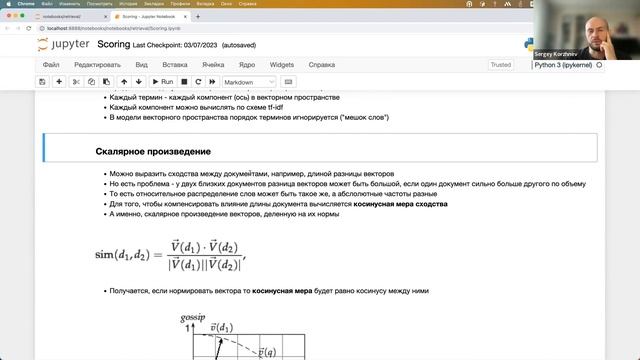Click the Sergey Korzhnev webcam overlay

click(x=587, y=30)
